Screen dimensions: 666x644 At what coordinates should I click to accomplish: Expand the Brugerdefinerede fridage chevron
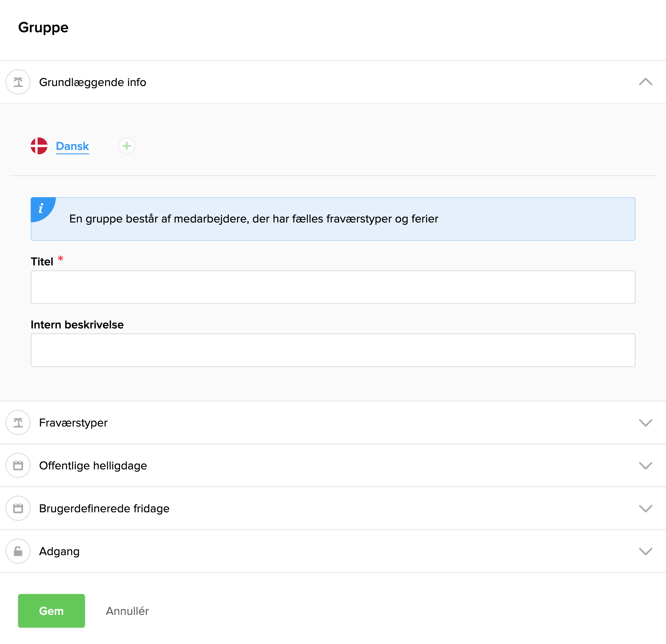pos(645,508)
